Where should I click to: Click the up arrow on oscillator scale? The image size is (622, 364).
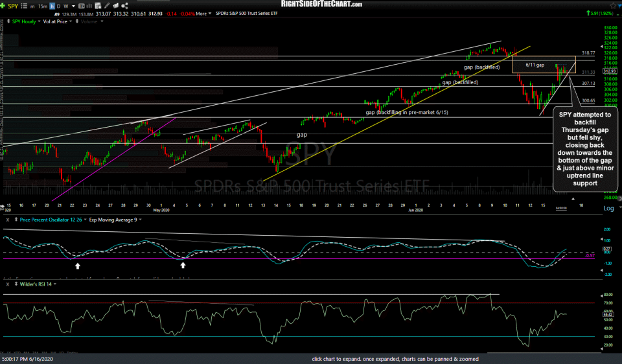pos(602,239)
